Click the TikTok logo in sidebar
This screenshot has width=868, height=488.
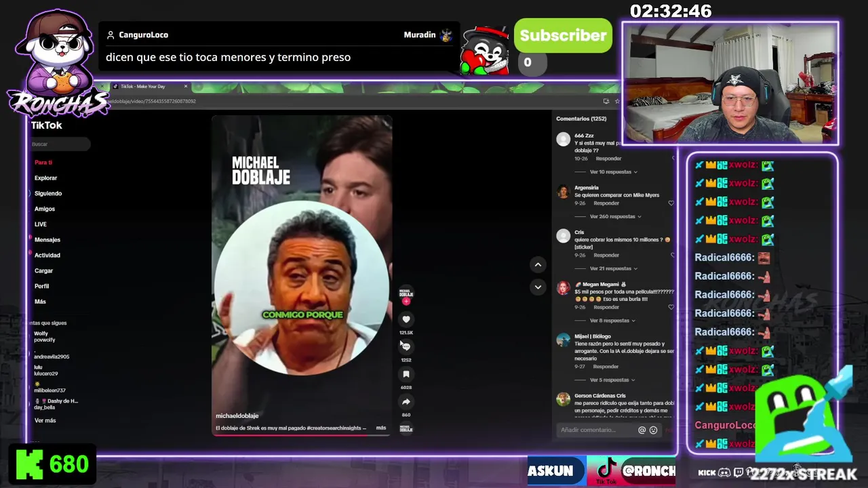tap(46, 125)
